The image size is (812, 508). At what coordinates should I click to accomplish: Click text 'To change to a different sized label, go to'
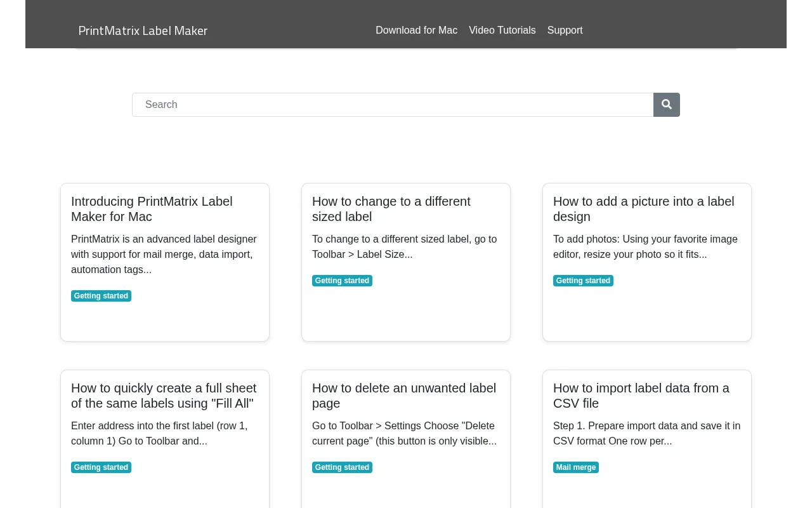[x=405, y=239]
